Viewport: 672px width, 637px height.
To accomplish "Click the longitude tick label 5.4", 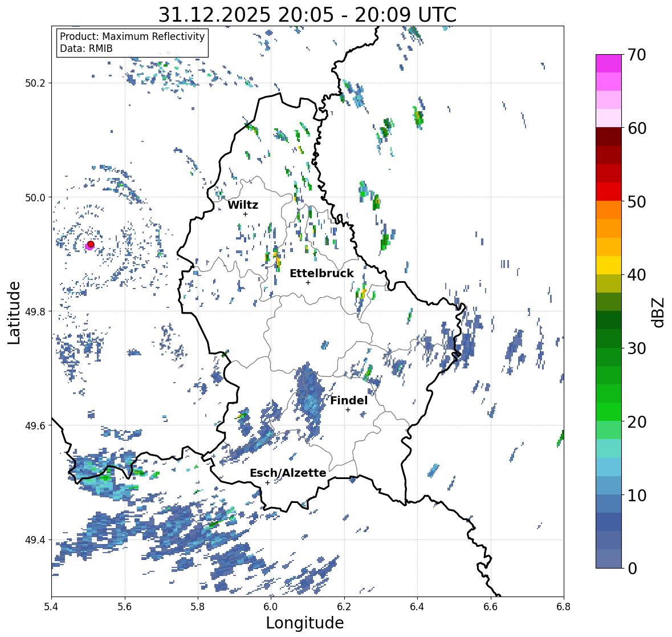I will 51,607.
